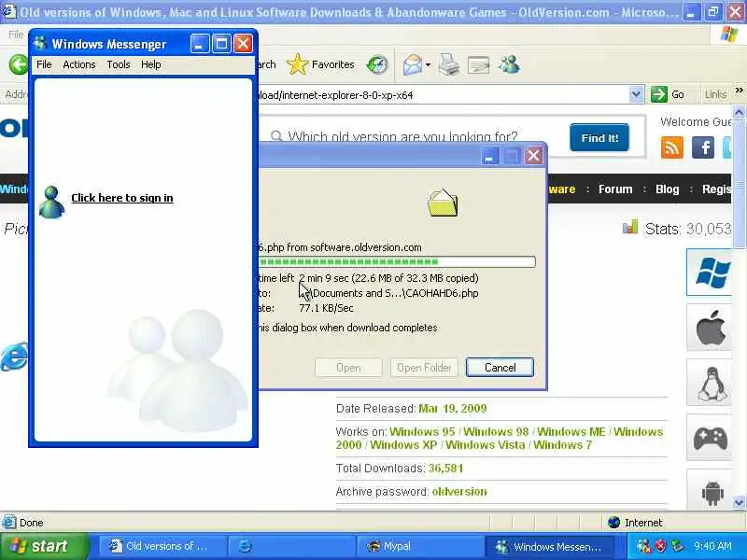Viewport: 747px width, 560px height.
Task: Click Cancel in download dialog
Action: click(500, 367)
